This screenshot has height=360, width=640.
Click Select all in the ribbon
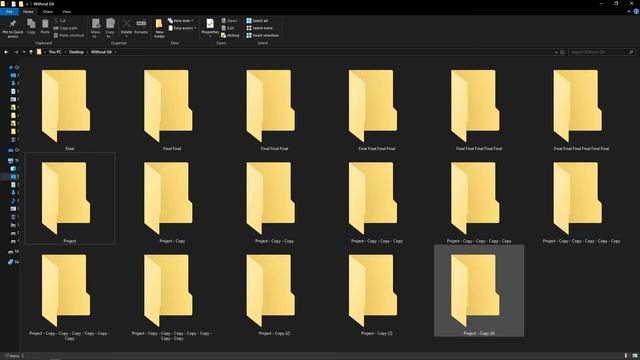pyautogui.click(x=257, y=20)
